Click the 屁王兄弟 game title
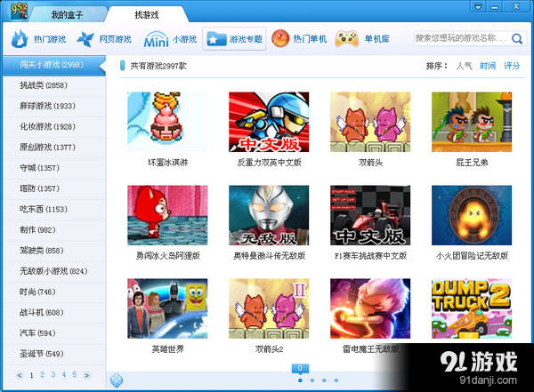 472,163
